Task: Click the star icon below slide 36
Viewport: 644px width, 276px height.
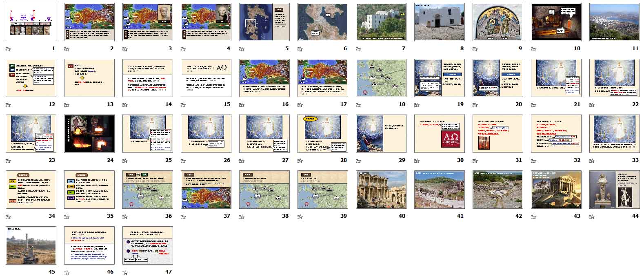Action: pyautogui.click(x=125, y=216)
